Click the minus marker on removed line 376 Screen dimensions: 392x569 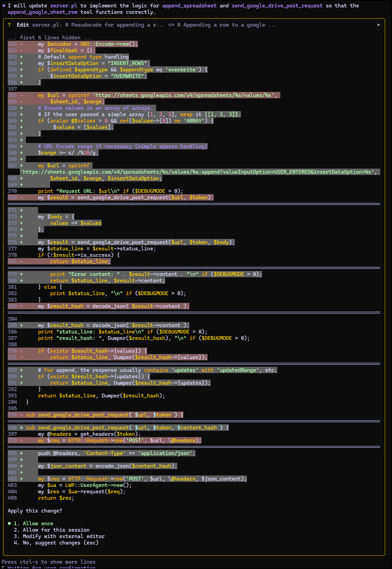(22, 415)
